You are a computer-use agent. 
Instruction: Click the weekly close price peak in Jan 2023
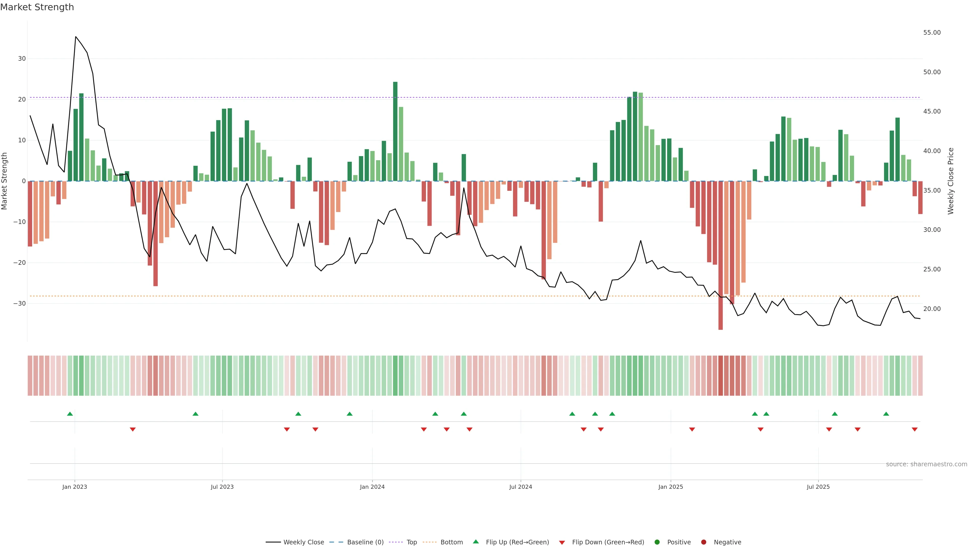pos(76,37)
